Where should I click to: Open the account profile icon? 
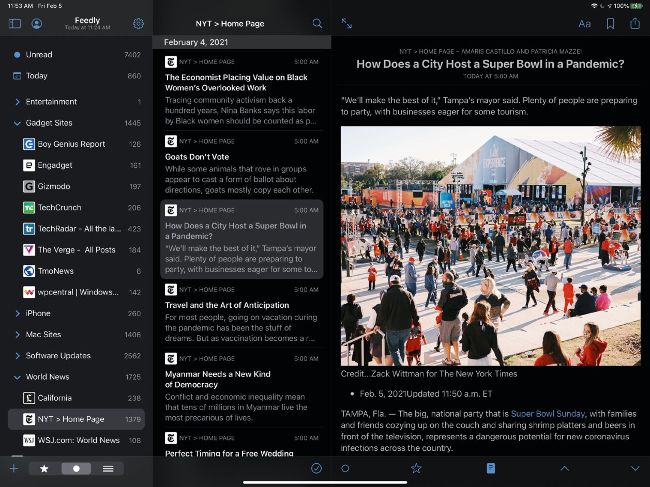[37, 23]
